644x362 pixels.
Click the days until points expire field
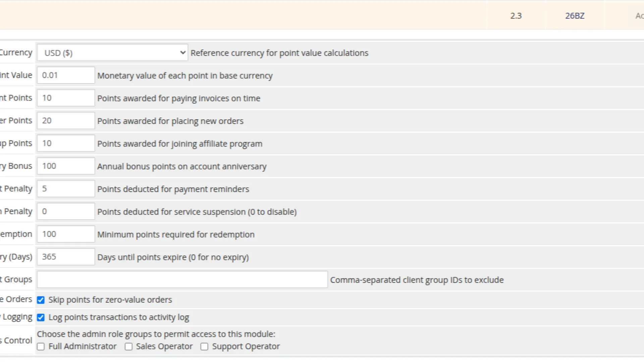coord(66,257)
